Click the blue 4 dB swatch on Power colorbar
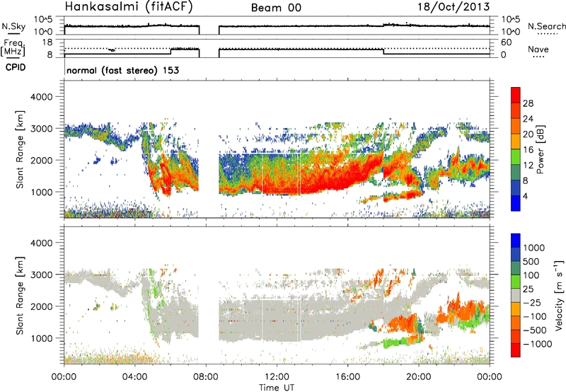The image size is (566, 392). 516,203
